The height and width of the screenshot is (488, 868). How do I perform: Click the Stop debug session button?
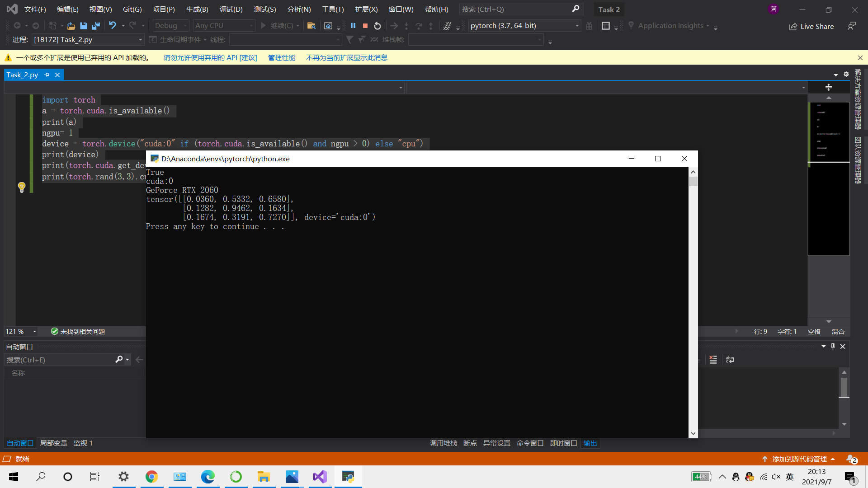[365, 26]
